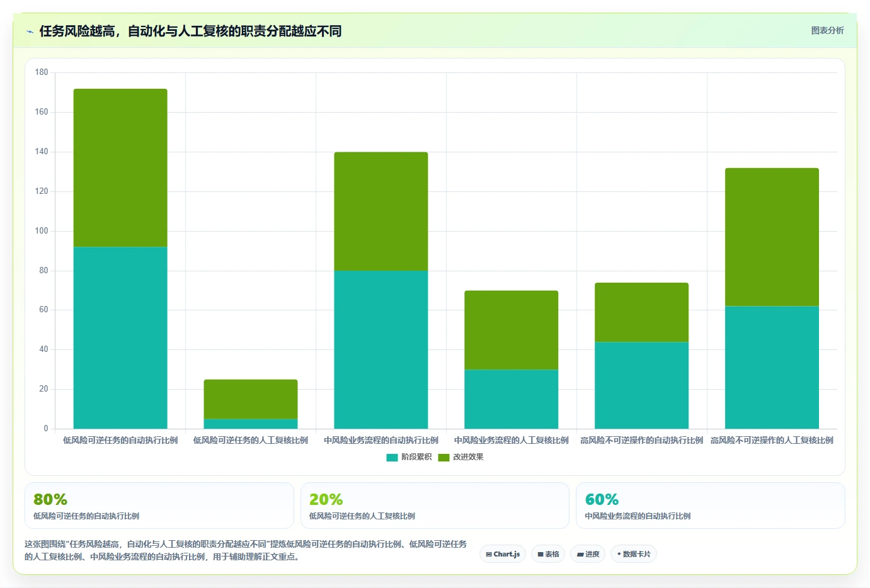Image resolution: width=870 pixels, height=588 pixels.
Task: Click green segment of 低风险可逆任务的自动执行比例 bar
Action: click(120, 168)
